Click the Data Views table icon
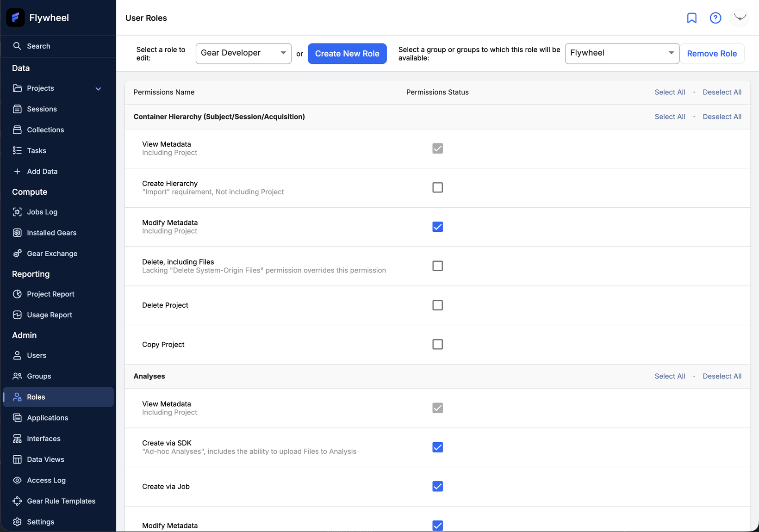Image resolution: width=759 pixels, height=532 pixels. click(17, 459)
